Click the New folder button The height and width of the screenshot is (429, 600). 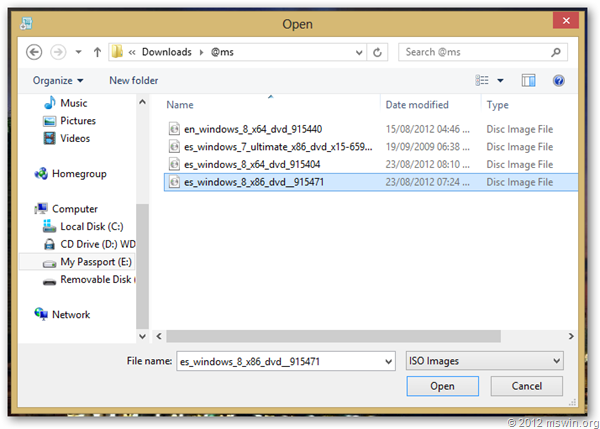133,80
